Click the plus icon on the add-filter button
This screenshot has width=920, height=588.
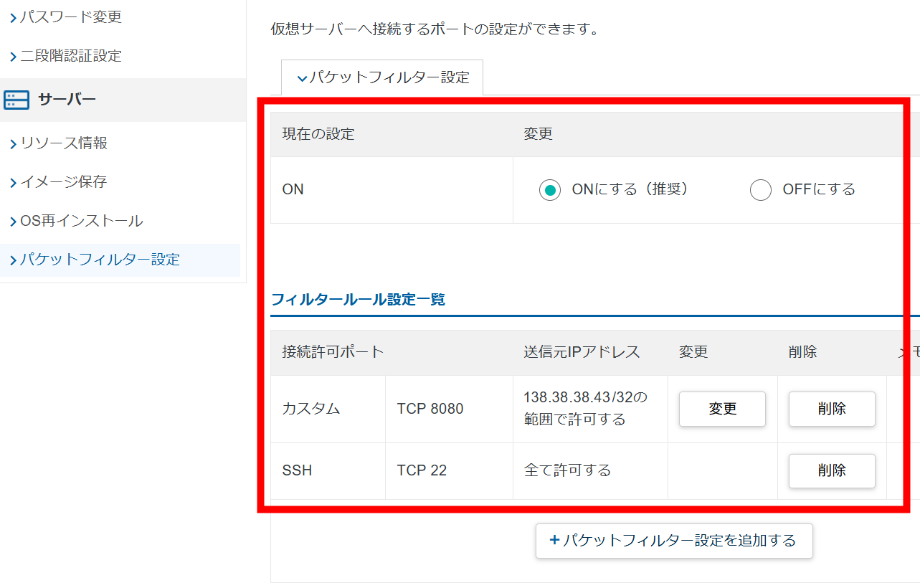point(554,541)
